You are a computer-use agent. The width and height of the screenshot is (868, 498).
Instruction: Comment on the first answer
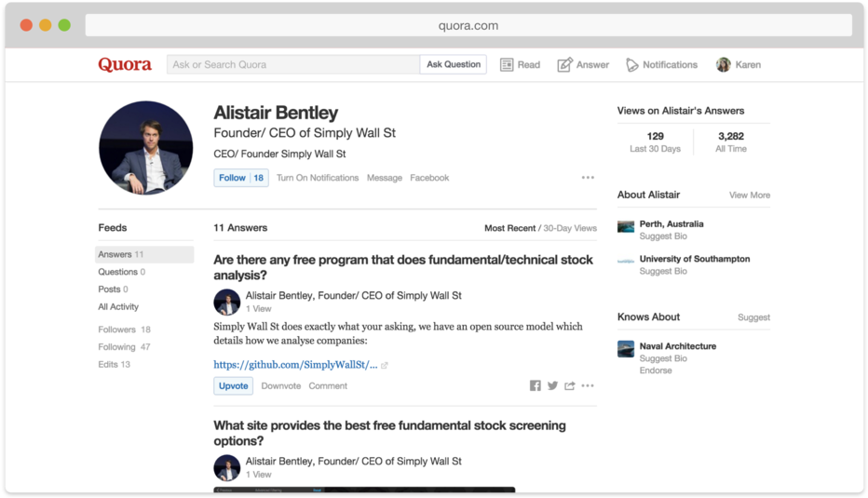[328, 385]
